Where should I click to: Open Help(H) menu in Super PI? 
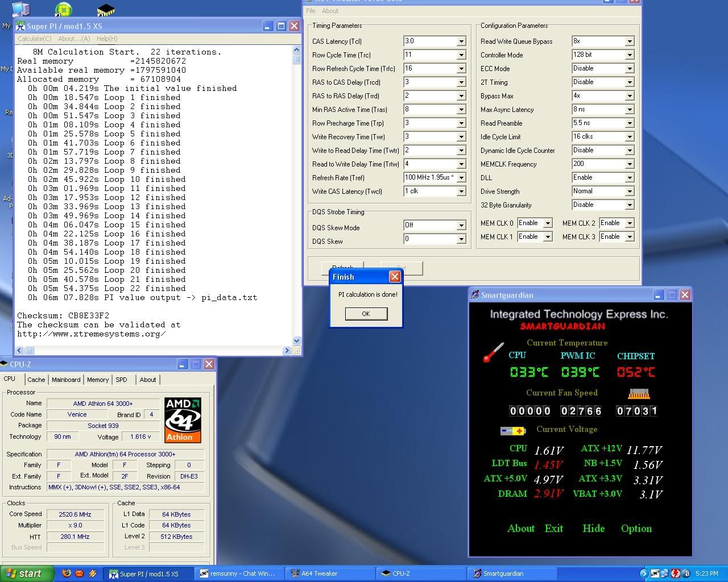[x=107, y=39]
